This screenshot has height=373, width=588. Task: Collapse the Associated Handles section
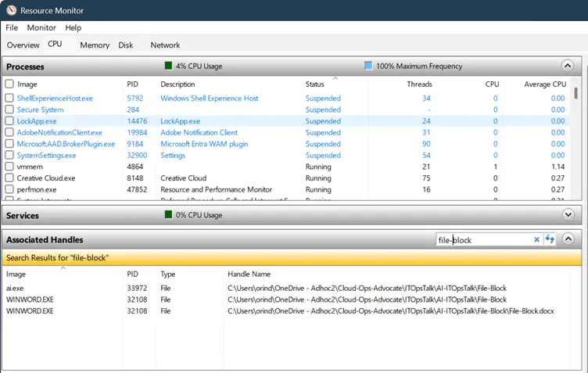(568, 239)
